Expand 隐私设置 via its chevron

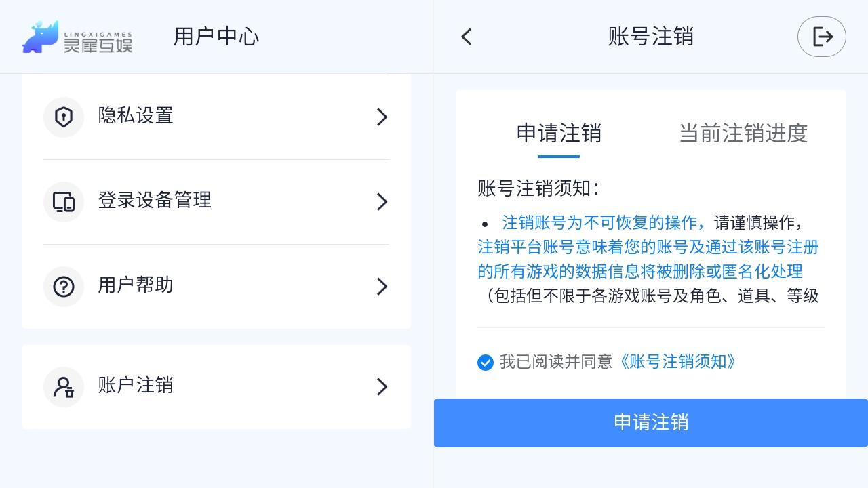[382, 117]
